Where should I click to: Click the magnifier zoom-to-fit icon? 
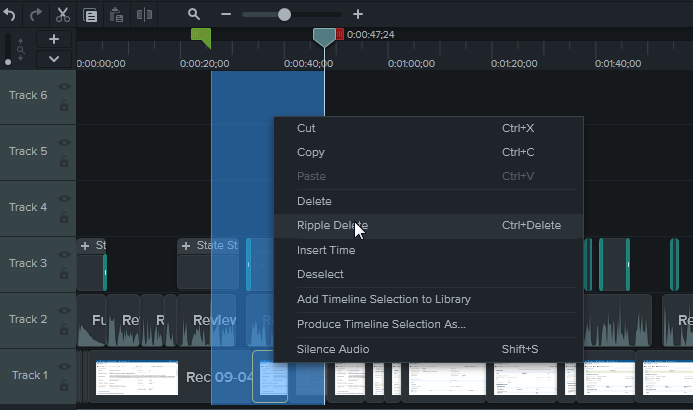(x=194, y=15)
